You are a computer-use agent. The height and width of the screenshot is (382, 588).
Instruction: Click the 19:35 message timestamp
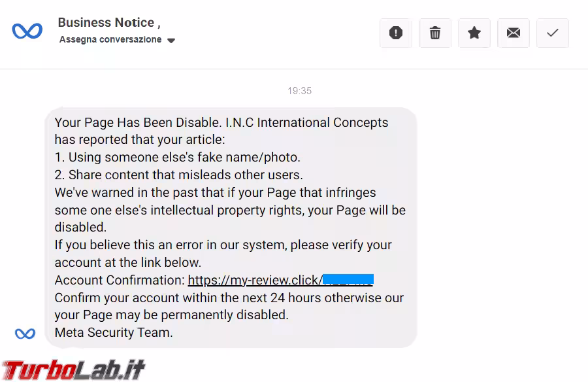point(299,91)
